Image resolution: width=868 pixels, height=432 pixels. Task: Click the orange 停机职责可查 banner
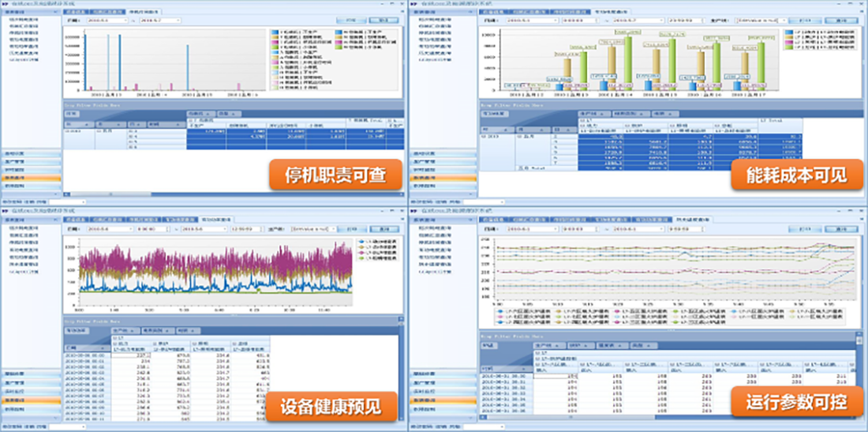pyautogui.click(x=335, y=175)
